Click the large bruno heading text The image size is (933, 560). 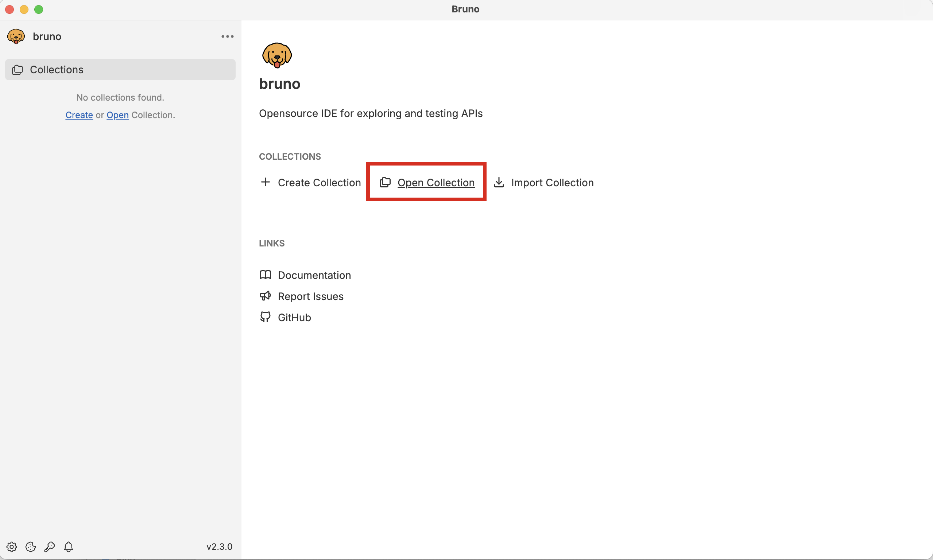pyautogui.click(x=280, y=84)
